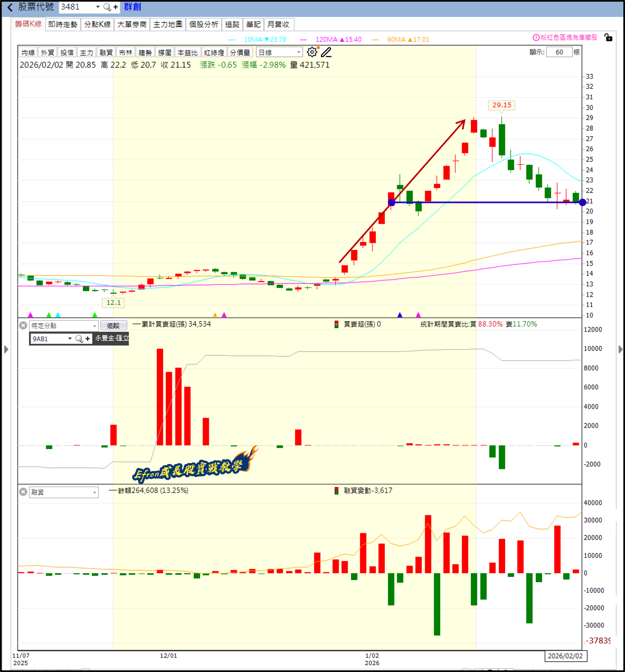Viewport: 625px width, 672px height.
Task: Toggle the 布林 Bollinger band overlay
Action: pos(125,52)
